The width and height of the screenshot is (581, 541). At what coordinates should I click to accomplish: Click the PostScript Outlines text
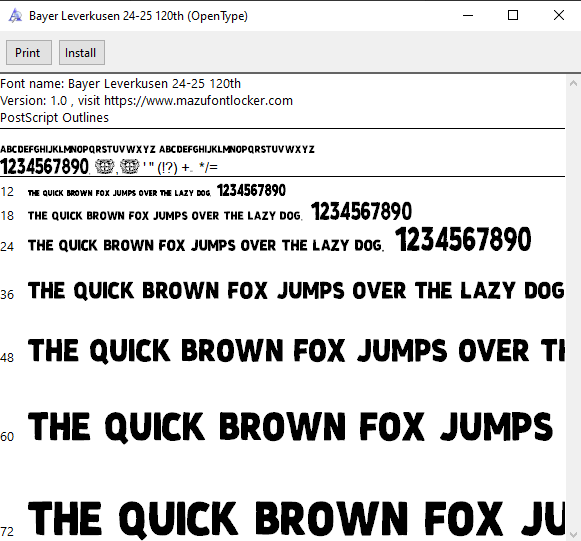(54, 117)
